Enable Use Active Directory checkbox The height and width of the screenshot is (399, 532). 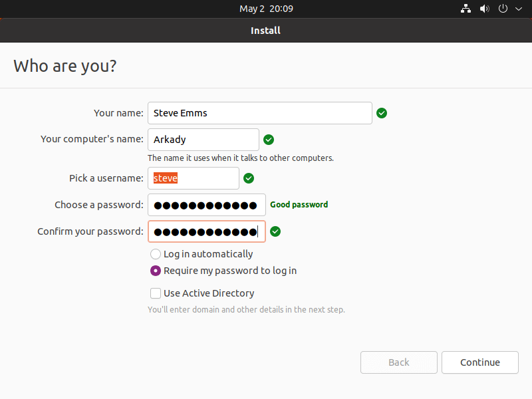156,293
